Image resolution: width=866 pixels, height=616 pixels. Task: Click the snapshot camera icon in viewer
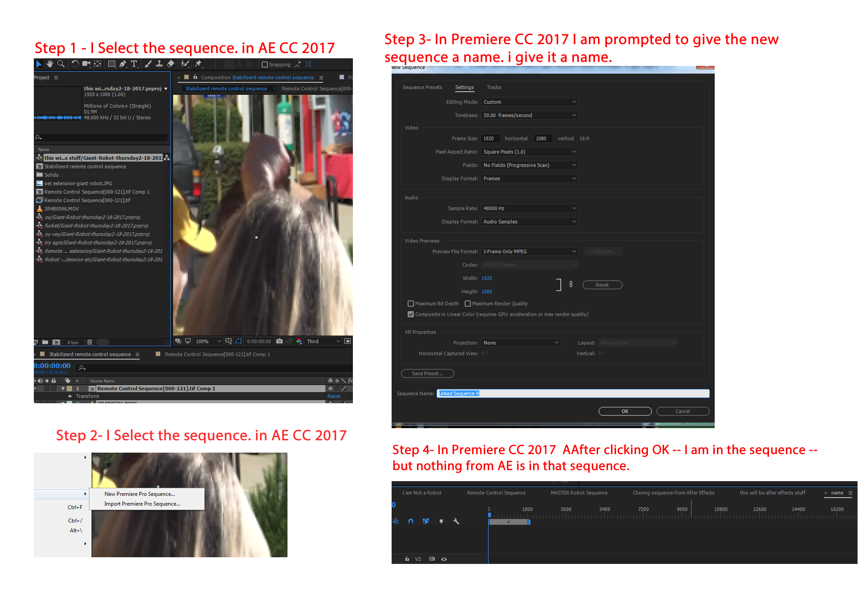click(x=279, y=341)
